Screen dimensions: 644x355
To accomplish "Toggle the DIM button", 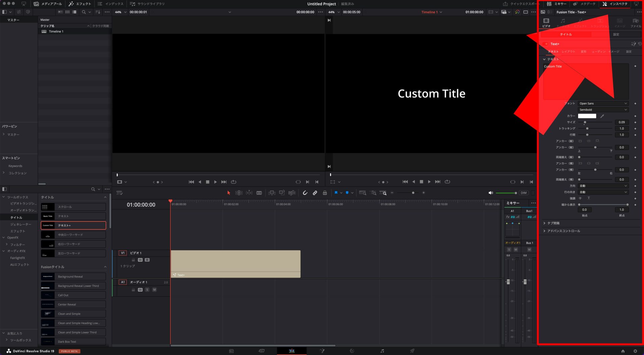I will [x=524, y=193].
